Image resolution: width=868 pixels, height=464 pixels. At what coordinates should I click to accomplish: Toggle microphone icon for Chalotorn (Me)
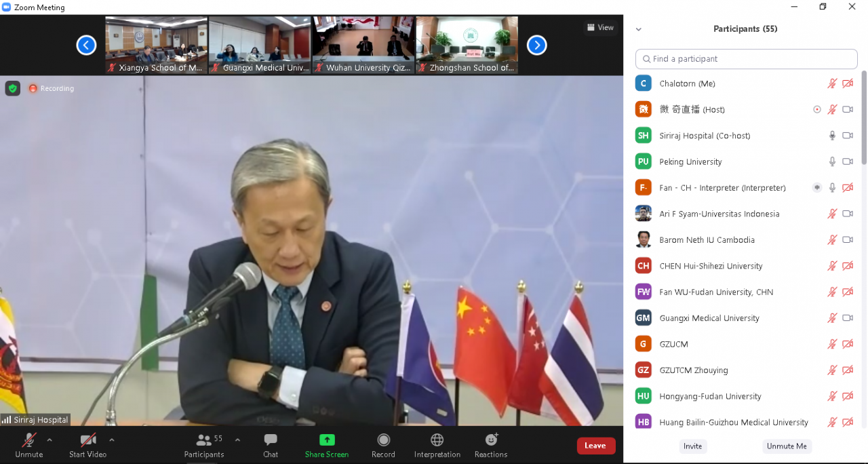tap(832, 83)
